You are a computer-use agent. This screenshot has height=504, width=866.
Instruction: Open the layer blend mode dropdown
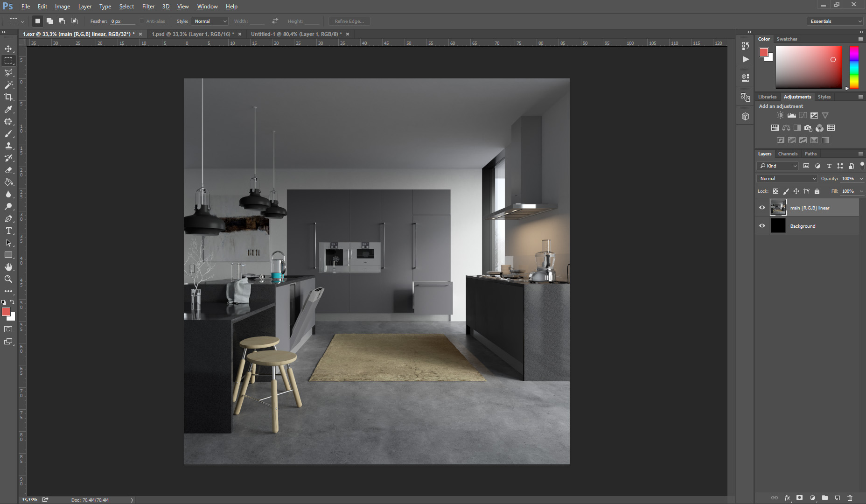[787, 179]
